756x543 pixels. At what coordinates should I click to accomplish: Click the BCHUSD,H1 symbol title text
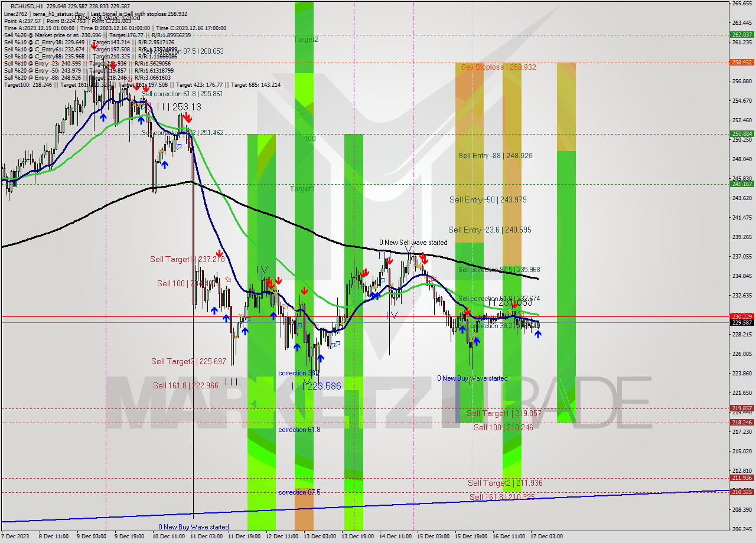[26, 6]
